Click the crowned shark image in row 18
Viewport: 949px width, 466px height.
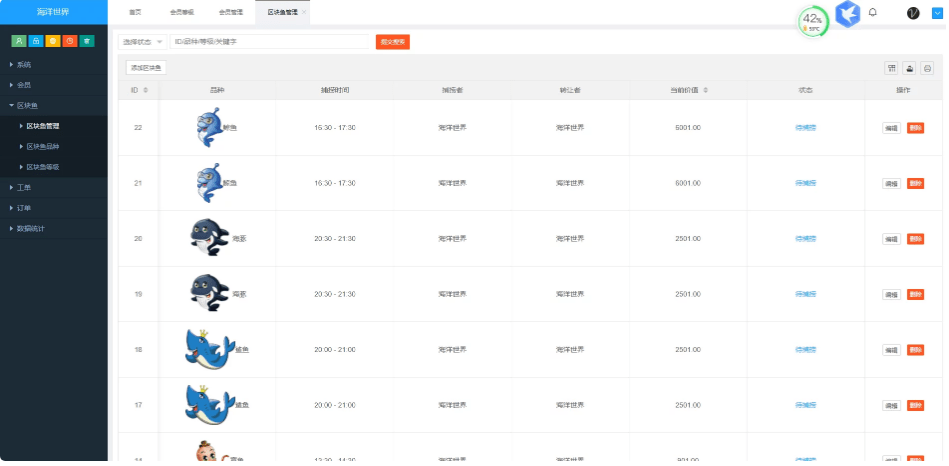209,349
